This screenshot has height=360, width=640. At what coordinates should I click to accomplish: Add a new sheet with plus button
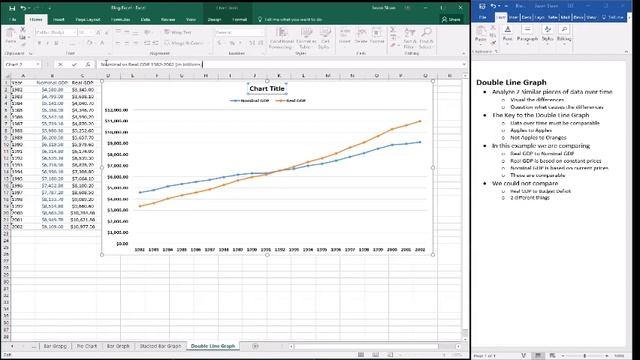tap(255, 346)
